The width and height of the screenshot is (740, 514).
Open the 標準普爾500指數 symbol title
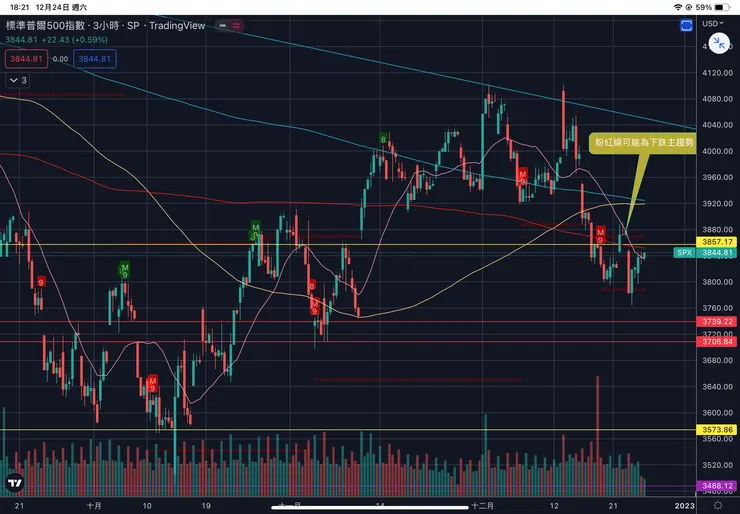coord(45,25)
